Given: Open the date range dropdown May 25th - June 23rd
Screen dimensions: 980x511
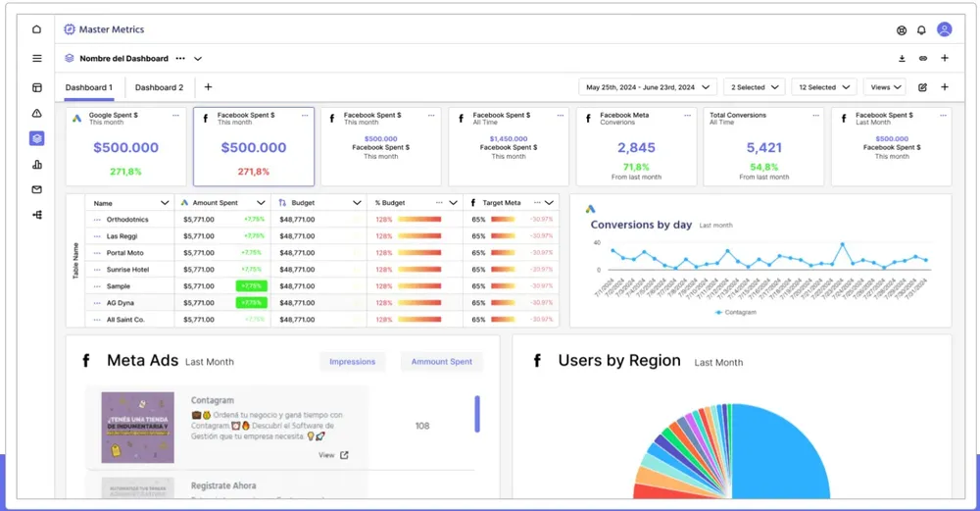Looking at the screenshot, I should 648,87.
